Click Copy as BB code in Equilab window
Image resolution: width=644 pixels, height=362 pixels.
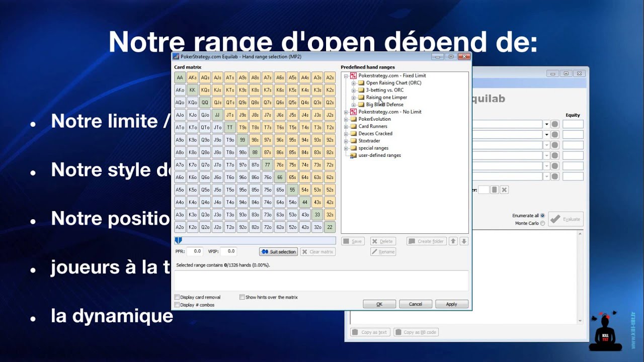[x=416, y=332]
